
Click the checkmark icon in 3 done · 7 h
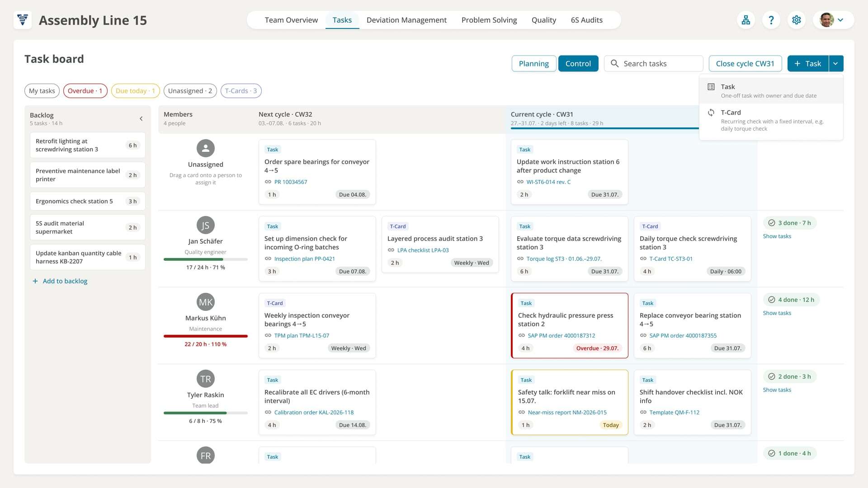(x=772, y=223)
